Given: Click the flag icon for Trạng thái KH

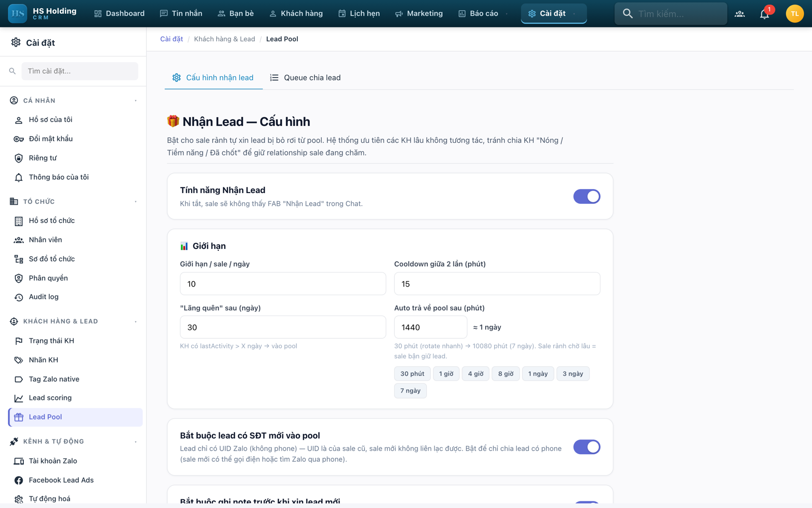Looking at the screenshot, I should pos(18,341).
